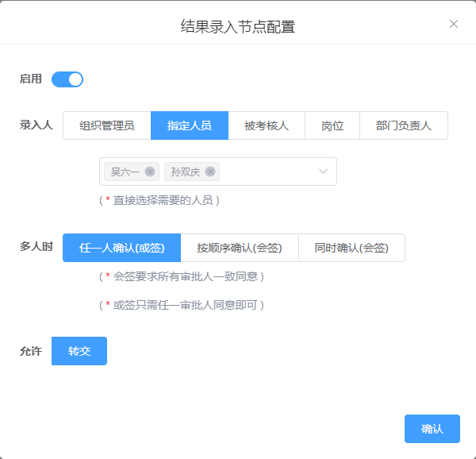The image size is (476, 459).
Task: Toggle the 启用 switch off
Action: pos(67,79)
